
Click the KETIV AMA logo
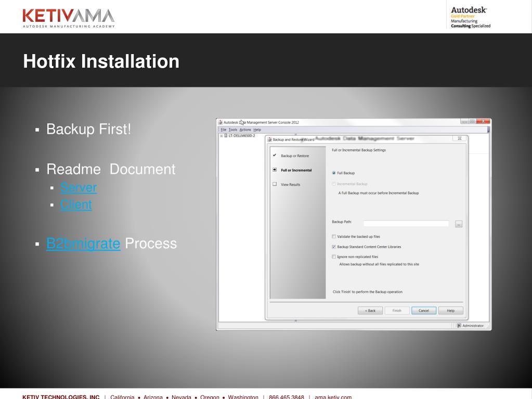click(x=69, y=18)
